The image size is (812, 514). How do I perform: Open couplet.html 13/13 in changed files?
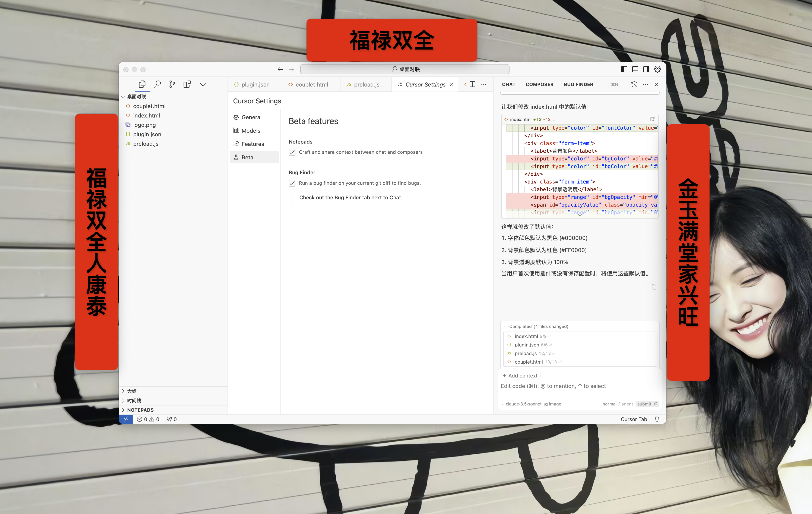coord(580,362)
